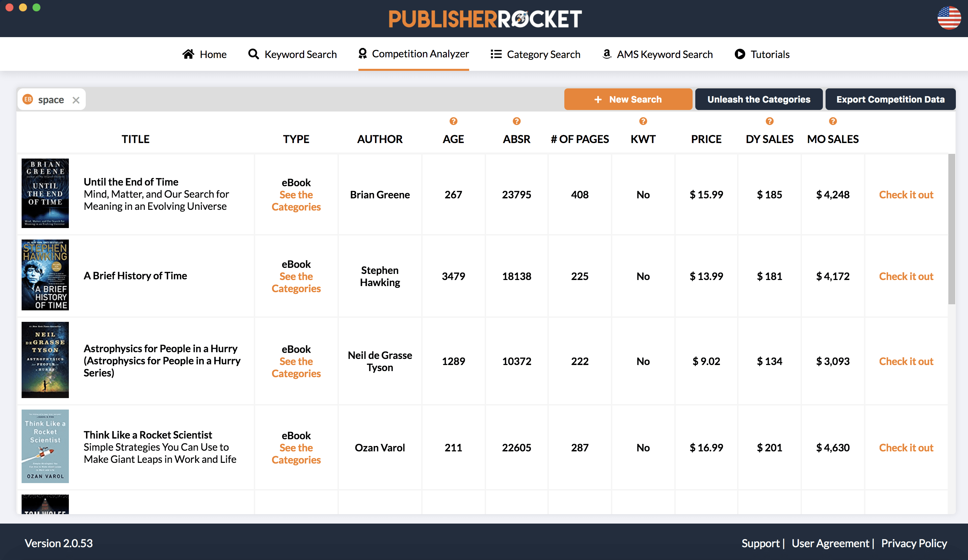Click Export Competition Data button
The height and width of the screenshot is (560, 968).
[x=890, y=100]
